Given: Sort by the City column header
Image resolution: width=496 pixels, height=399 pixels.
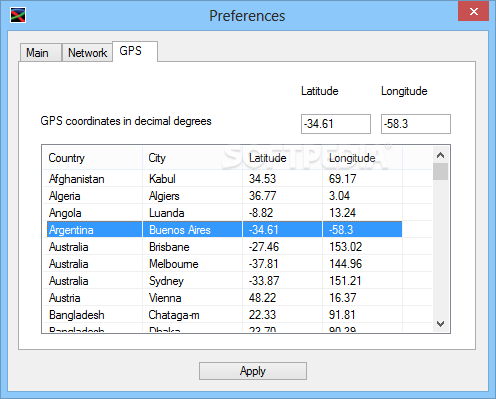Looking at the screenshot, I should [x=192, y=158].
